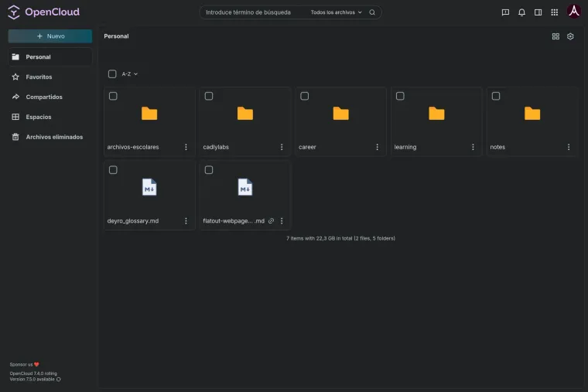Click the 7 items with 22,3 GB summary text
Image resolution: width=588 pixels, height=392 pixels.
coord(340,238)
